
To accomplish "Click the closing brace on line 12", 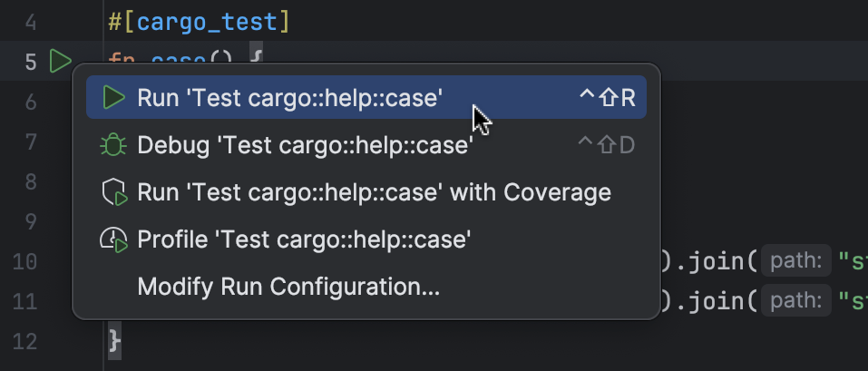I will point(113,341).
